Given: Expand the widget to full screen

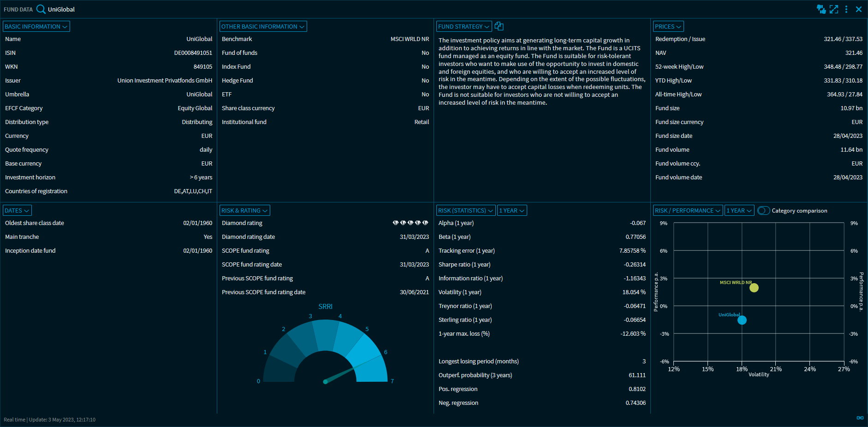Looking at the screenshot, I should (834, 9).
